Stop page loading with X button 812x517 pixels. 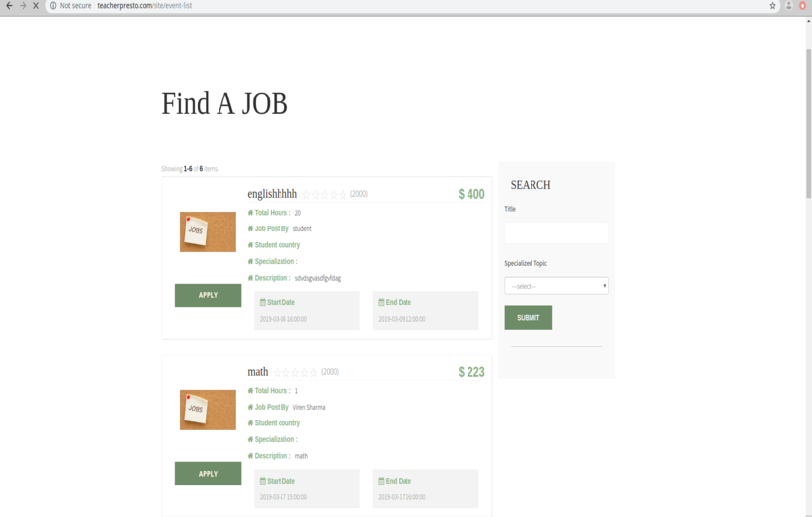pyautogui.click(x=36, y=5)
